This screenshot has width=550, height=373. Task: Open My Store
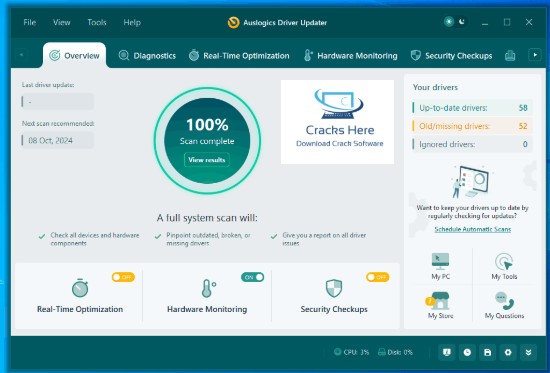440,305
